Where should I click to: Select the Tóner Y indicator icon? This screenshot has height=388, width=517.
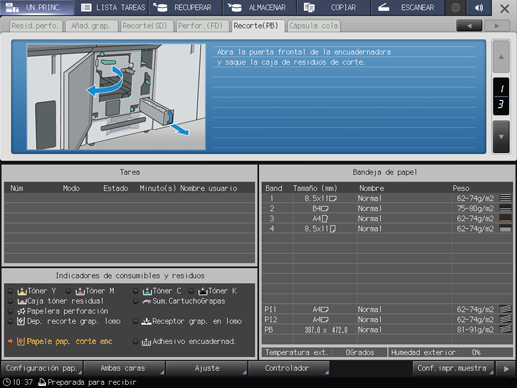click(22, 291)
